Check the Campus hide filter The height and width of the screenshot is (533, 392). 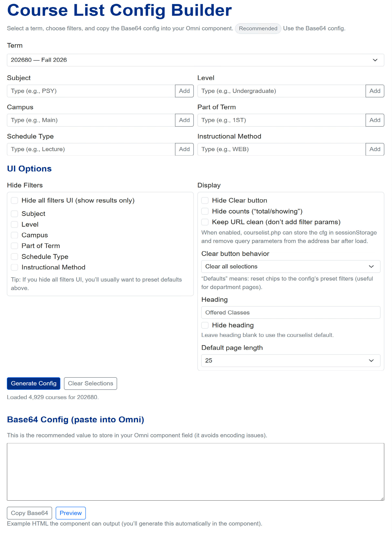click(14, 235)
